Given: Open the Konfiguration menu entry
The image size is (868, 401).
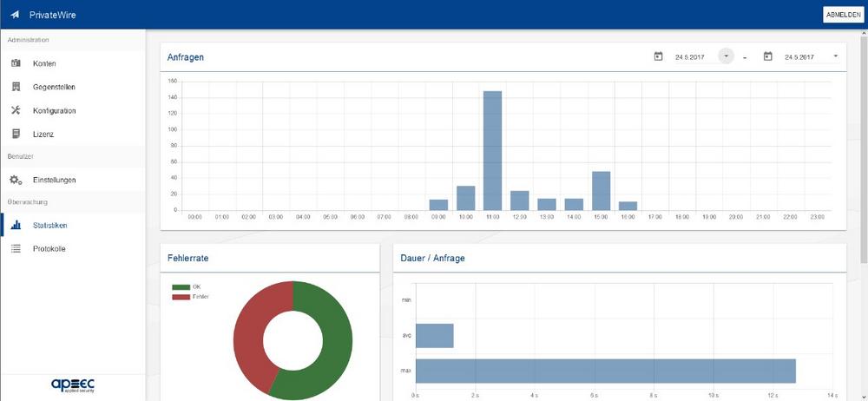Looking at the screenshot, I should coord(73,110).
